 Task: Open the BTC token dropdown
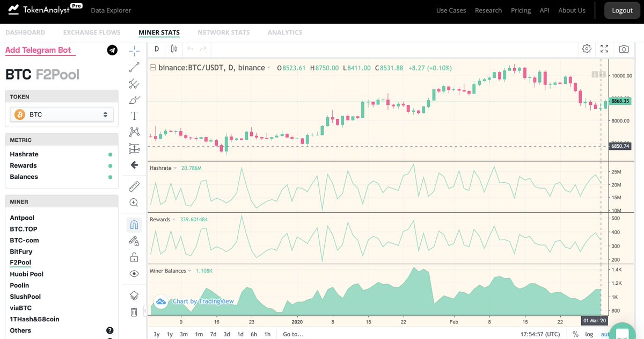[x=62, y=114]
